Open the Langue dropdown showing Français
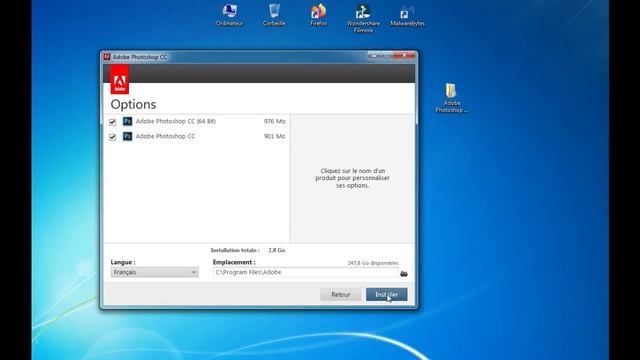 coord(155,272)
